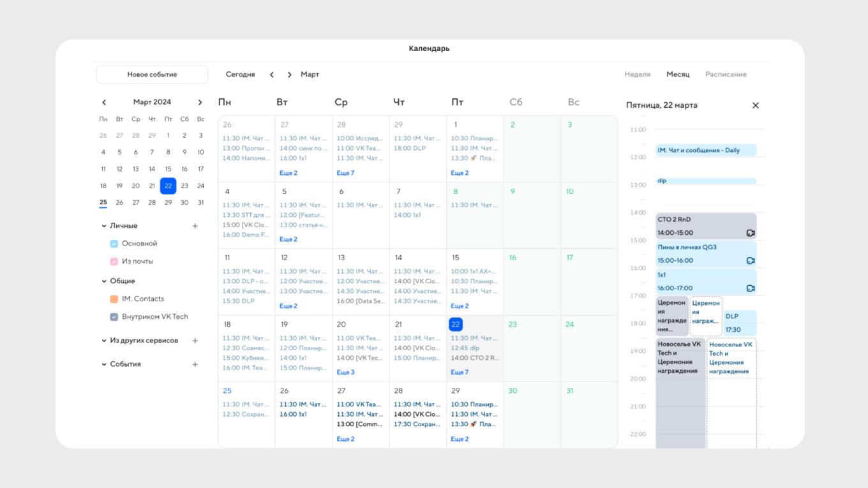Collapse the Общие section
Image resolution: width=868 pixels, height=488 pixels.
[104, 281]
